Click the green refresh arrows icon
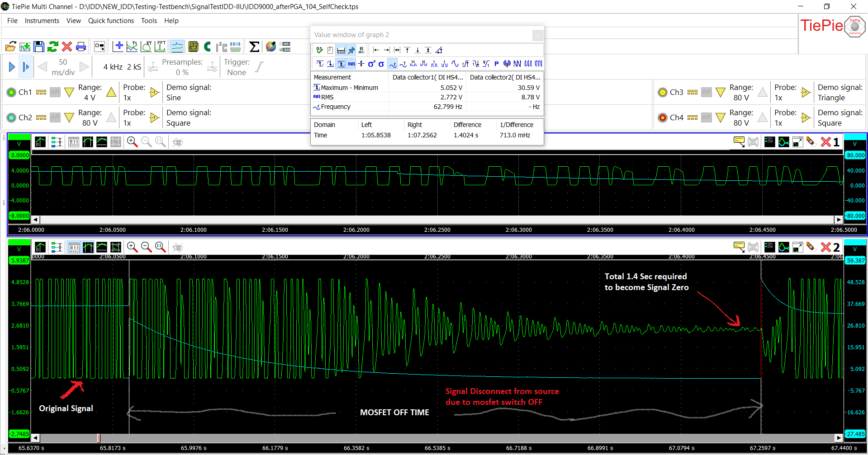Viewport: 868px width, 455px height. pyautogui.click(x=53, y=47)
